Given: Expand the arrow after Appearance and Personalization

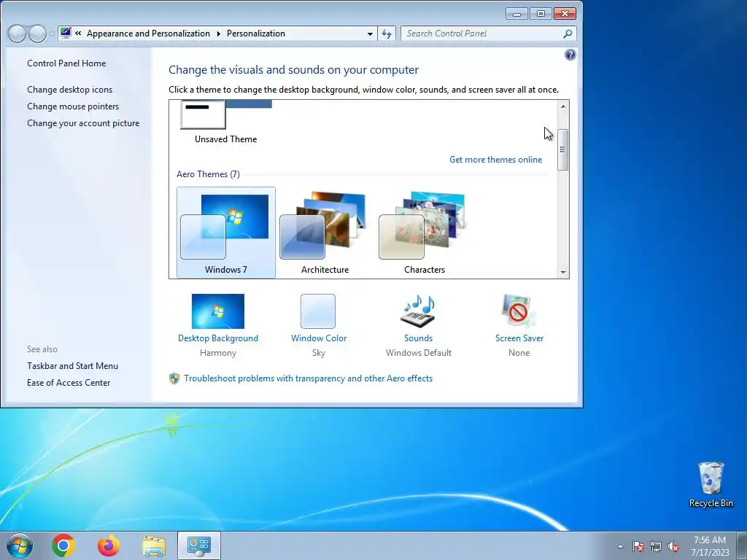Looking at the screenshot, I should point(218,34).
